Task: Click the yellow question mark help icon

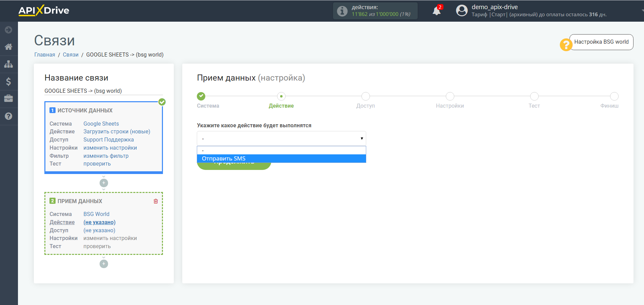Action: click(x=566, y=45)
